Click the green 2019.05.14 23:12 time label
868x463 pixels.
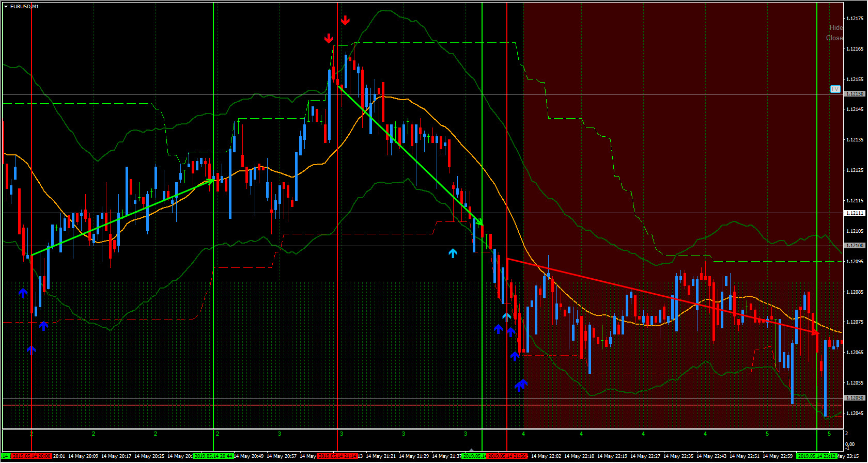(817, 456)
